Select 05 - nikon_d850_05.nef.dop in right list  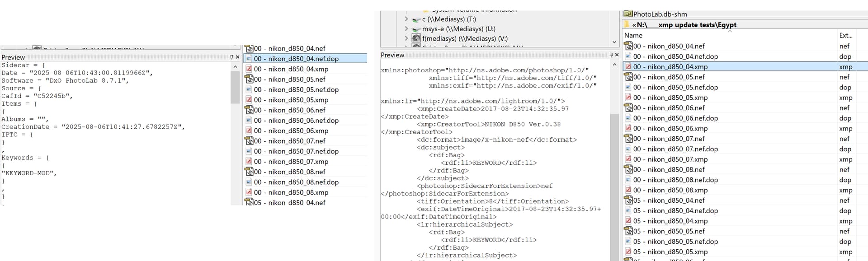pos(675,242)
